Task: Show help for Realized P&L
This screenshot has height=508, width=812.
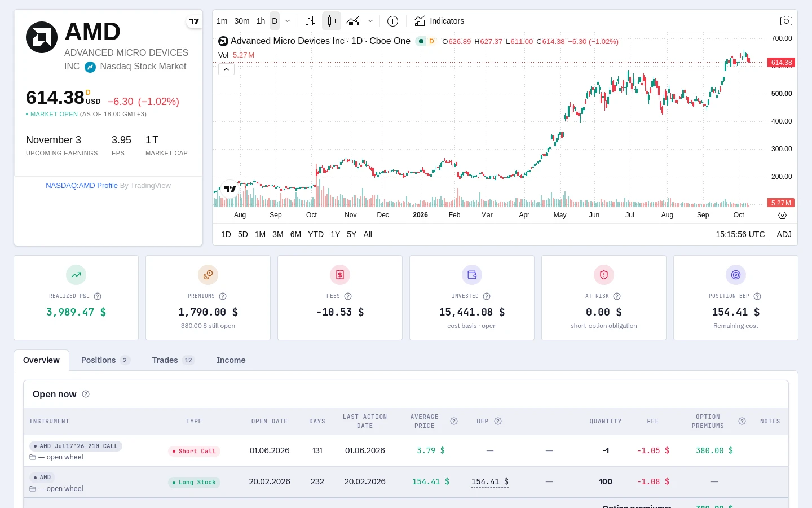Action: tap(98, 296)
